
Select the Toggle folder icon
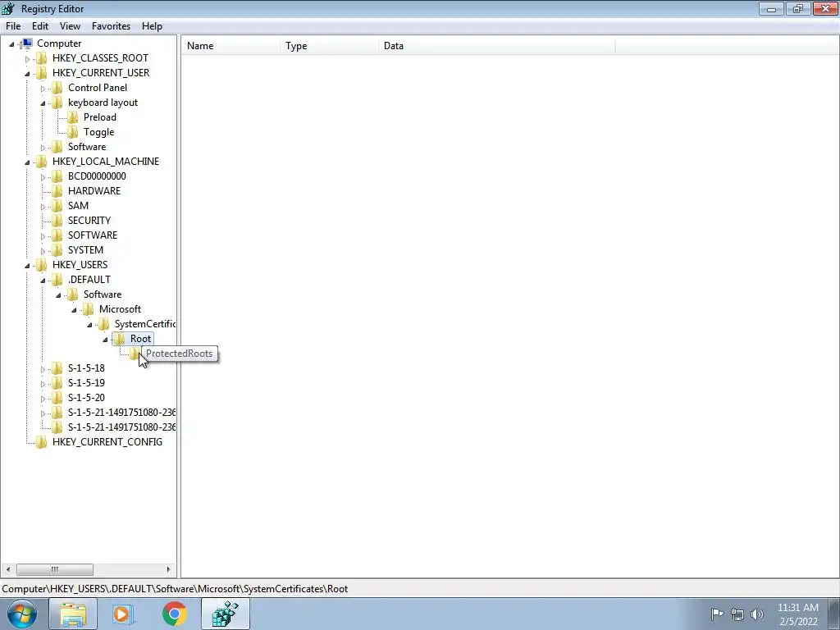coord(72,132)
